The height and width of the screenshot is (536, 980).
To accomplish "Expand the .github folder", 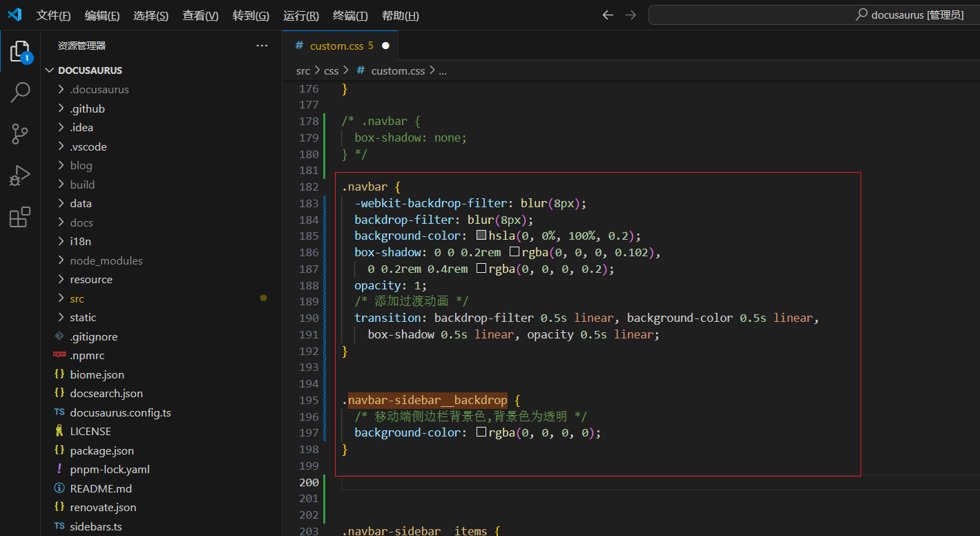I will tap(61, 108).
